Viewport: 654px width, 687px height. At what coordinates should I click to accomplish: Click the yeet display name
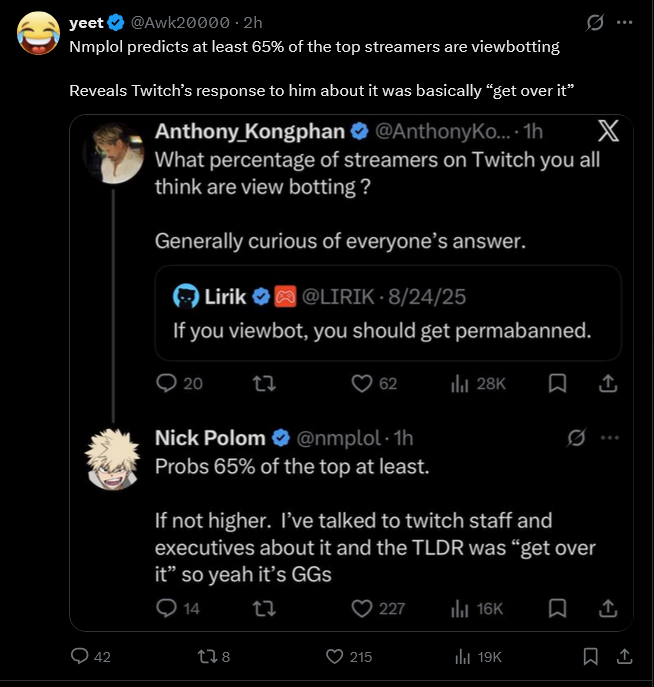(x=86, y=22)
